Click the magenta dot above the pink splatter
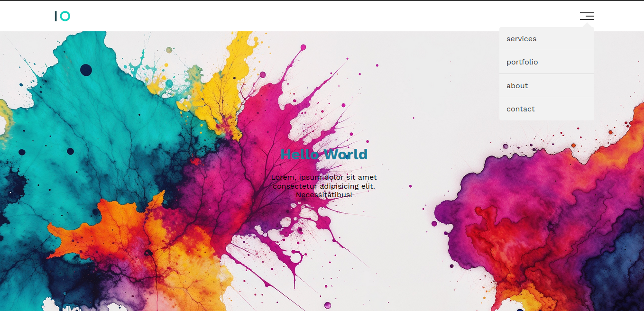 (x=303, y=47)
